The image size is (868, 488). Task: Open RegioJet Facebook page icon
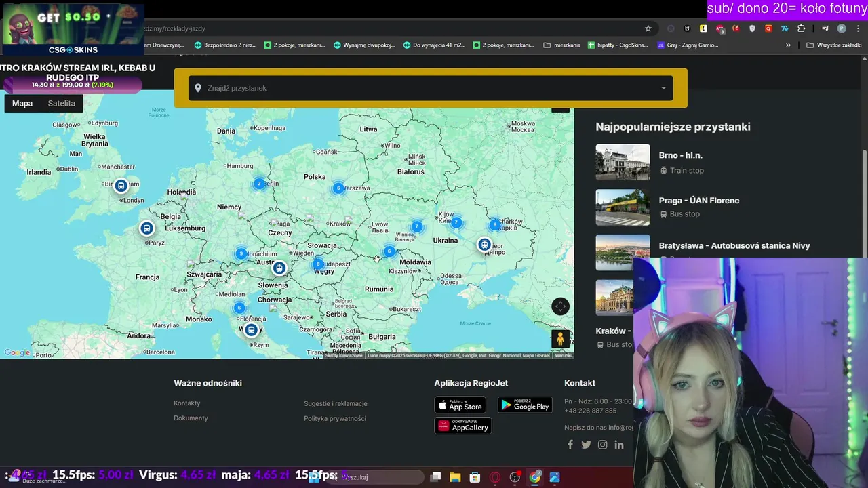click(x=570, y=445)
